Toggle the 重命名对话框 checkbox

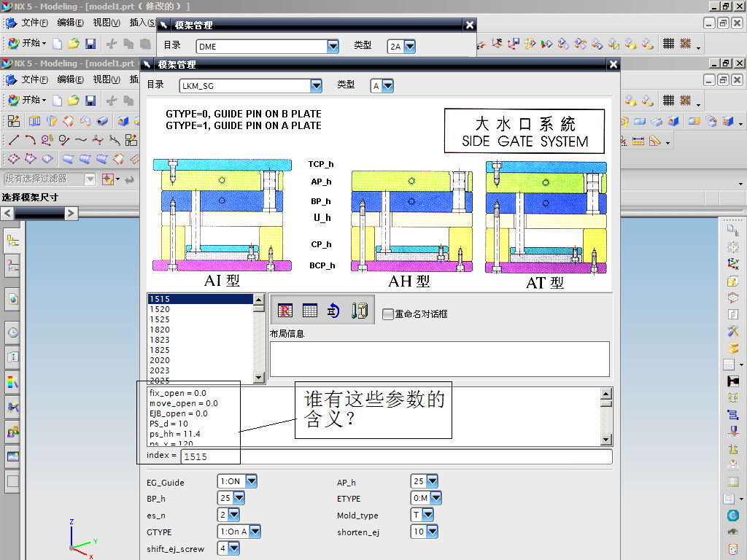click(388, 314)
